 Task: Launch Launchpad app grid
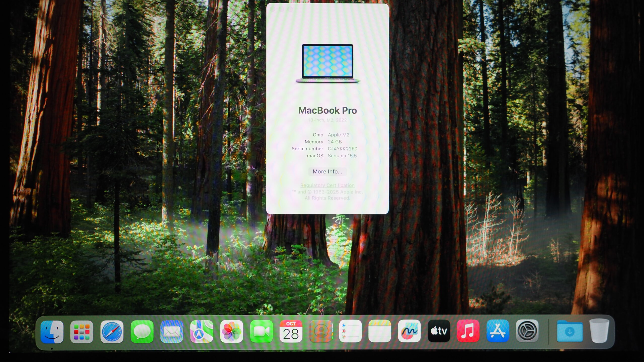(82, 332)
